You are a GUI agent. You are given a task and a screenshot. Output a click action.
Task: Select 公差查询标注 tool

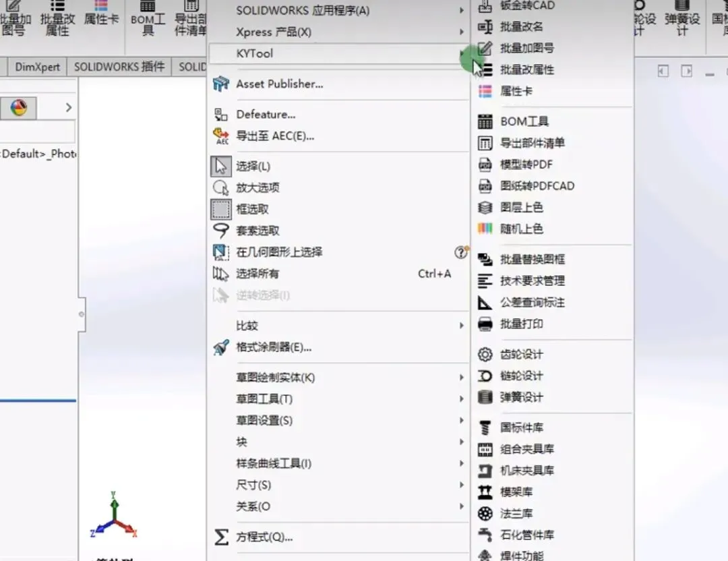tap(532, 302)
